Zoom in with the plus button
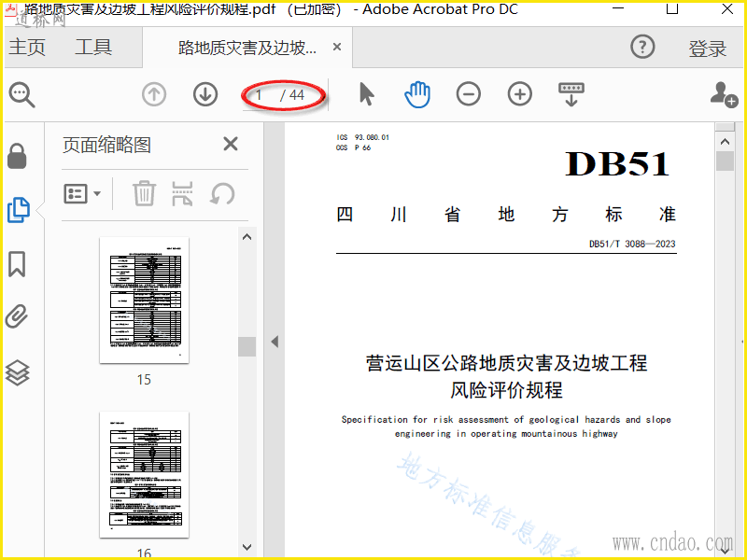 (520, 94)
